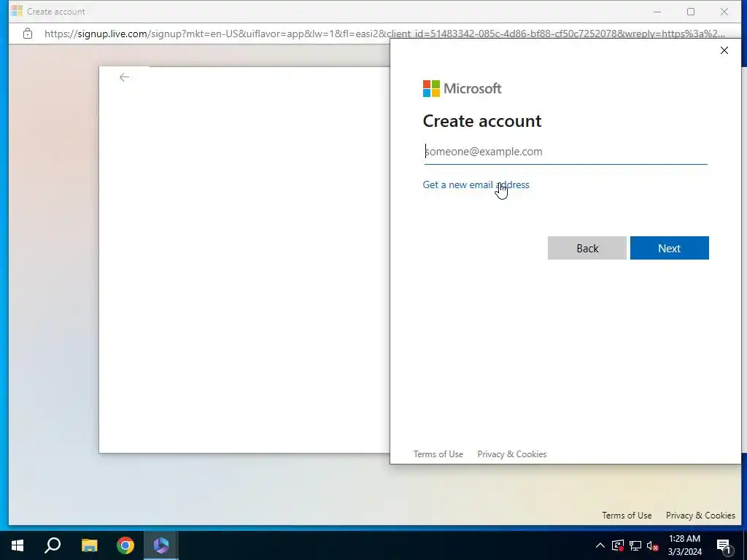Close the Create account window

tap(724, 12)
